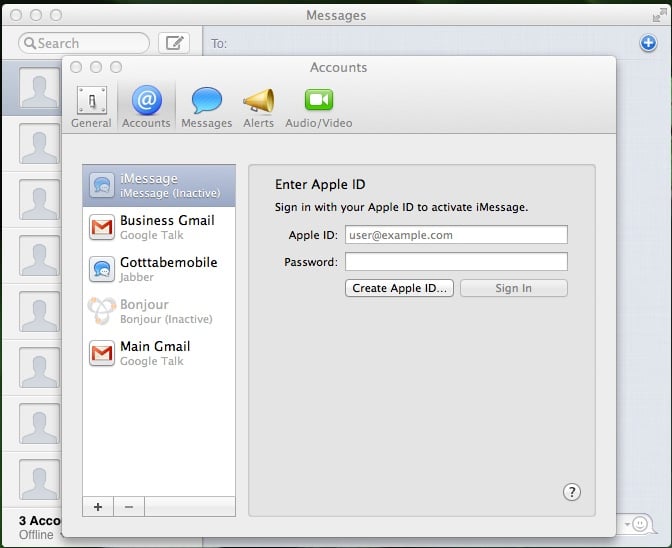Minimize the Accounts preferences window
The image size is (672, 548).
[96, 67]
